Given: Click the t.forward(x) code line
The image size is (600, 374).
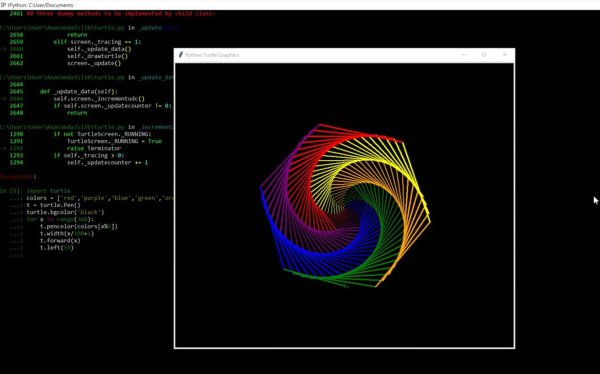Looking at the screenshot, I should tap(60, 240).
